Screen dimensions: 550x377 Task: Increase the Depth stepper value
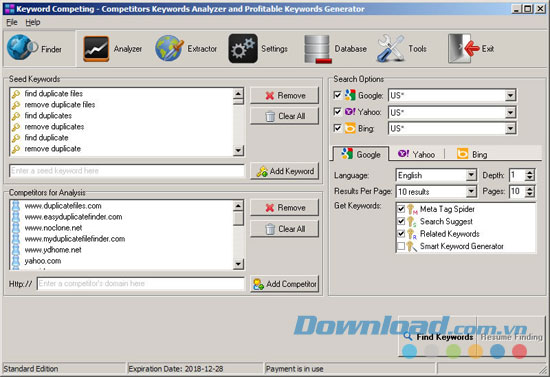click(x=530, y=172)
